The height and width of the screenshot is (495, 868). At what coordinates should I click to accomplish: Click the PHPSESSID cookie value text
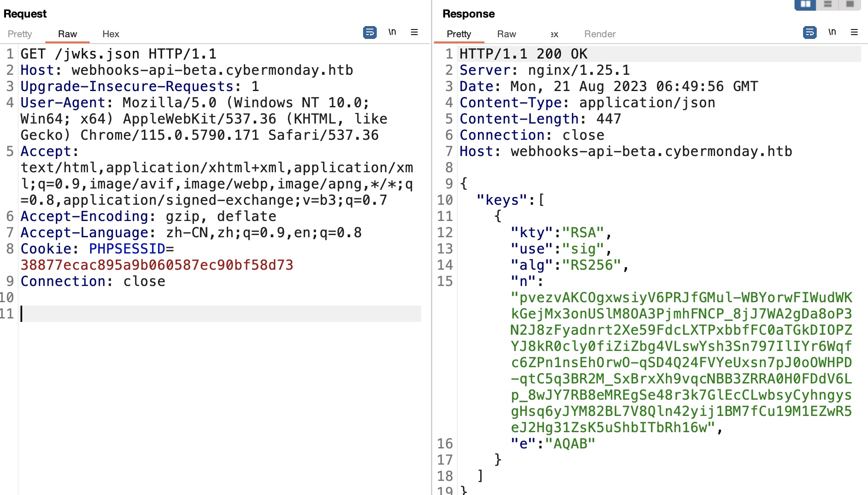coord(157,265)
